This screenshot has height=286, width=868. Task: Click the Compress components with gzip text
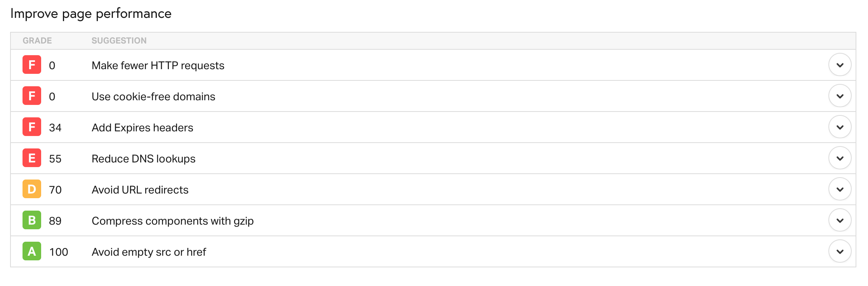coord(173,221)
